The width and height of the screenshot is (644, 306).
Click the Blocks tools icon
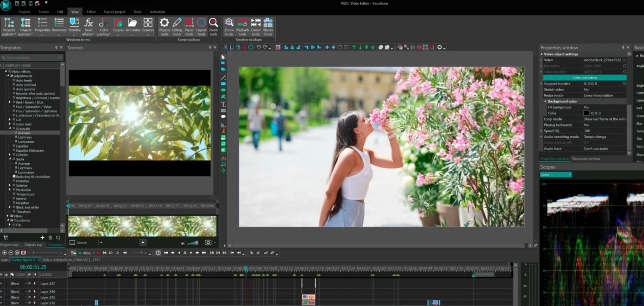[268, 26]
